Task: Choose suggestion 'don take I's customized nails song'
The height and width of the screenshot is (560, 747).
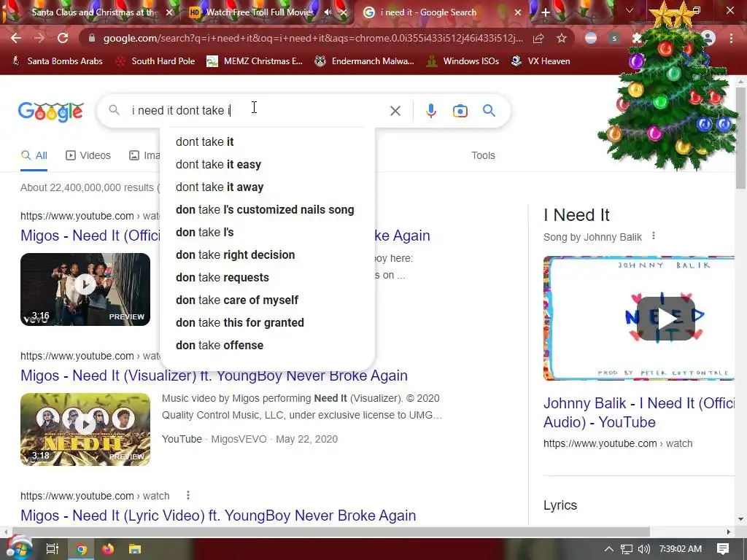Action: [x=267, y=209]
